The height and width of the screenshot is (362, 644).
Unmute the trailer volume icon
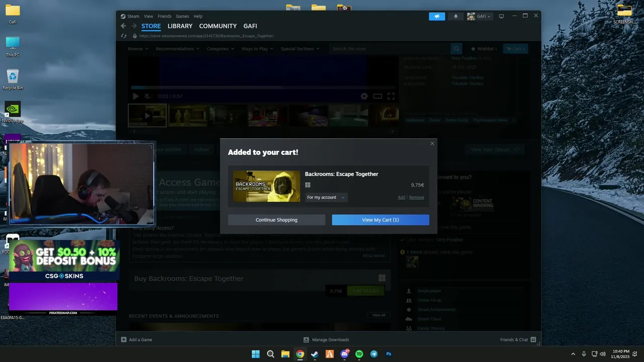147,96
